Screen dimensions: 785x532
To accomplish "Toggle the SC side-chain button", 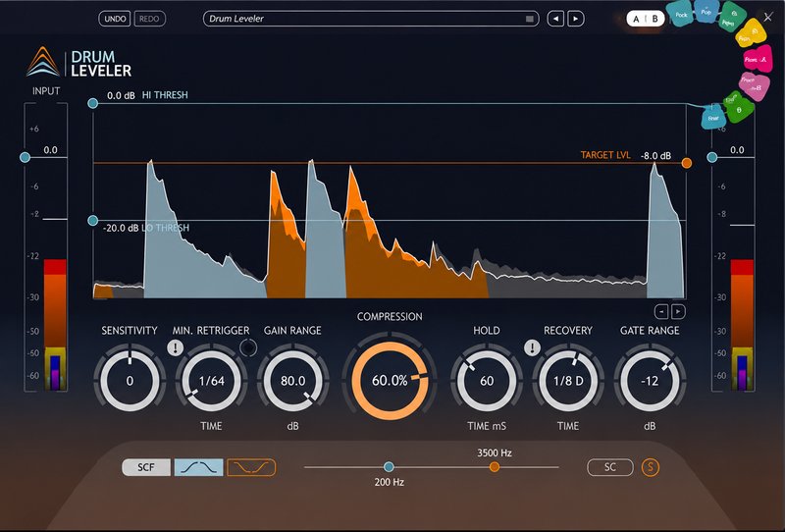I will 609,467.
